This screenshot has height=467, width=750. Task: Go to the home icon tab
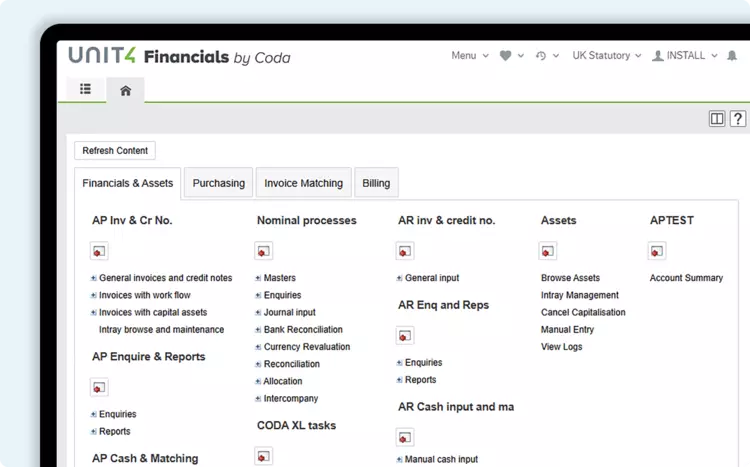pyautogui.click(x=125, y=90)
